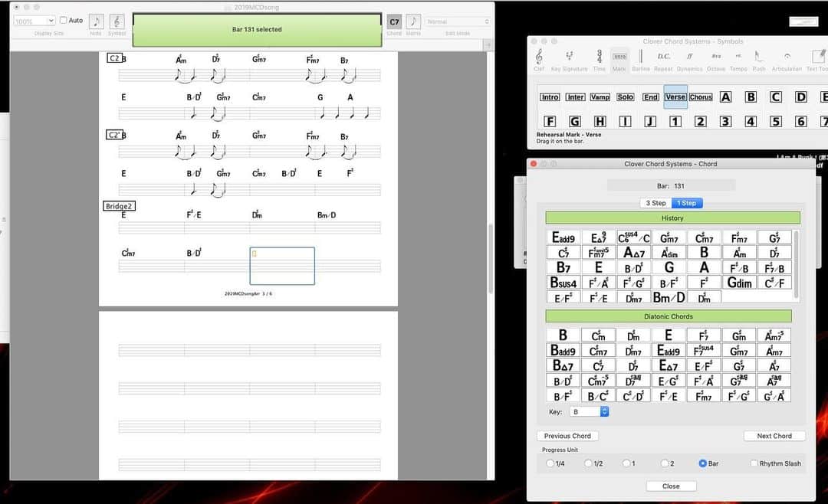
Task: Click the History chord list scrollbar
Action: pos(796,264)
